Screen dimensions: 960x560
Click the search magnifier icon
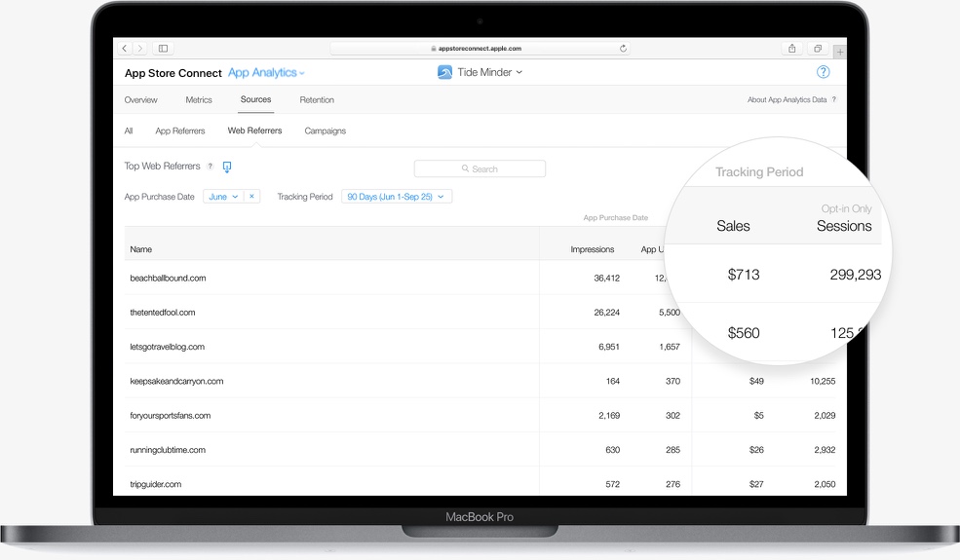tap(465, 168)
